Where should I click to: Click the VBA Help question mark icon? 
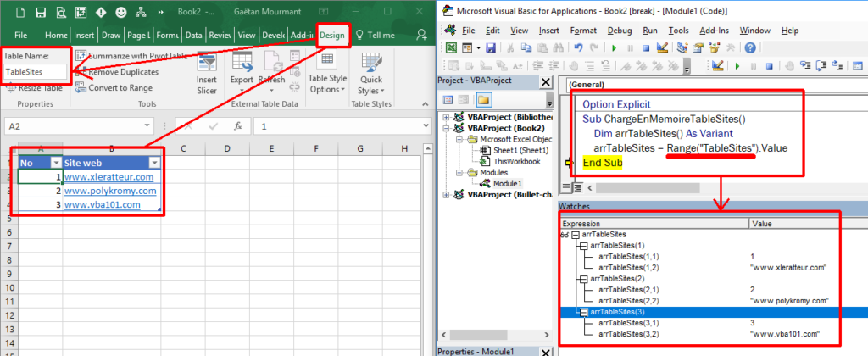pyautogui.click(x=750, y=47)
